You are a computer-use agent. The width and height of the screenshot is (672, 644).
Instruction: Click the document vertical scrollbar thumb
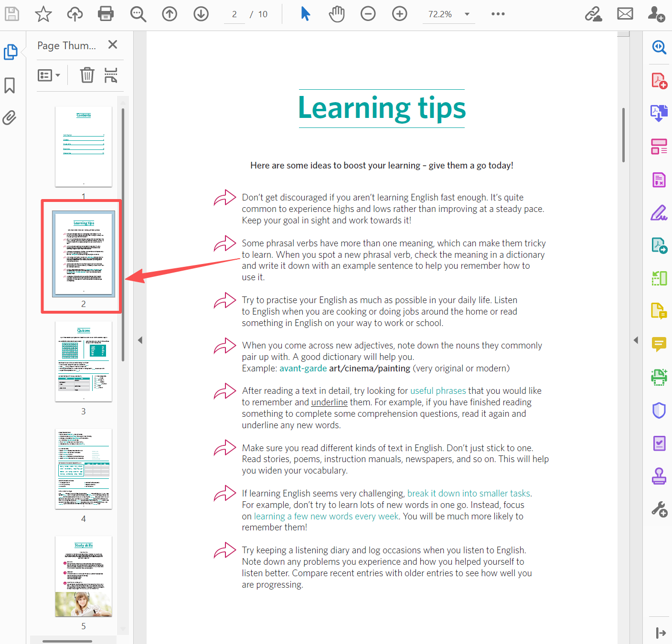pyautogui.click(x=623, y=135)
